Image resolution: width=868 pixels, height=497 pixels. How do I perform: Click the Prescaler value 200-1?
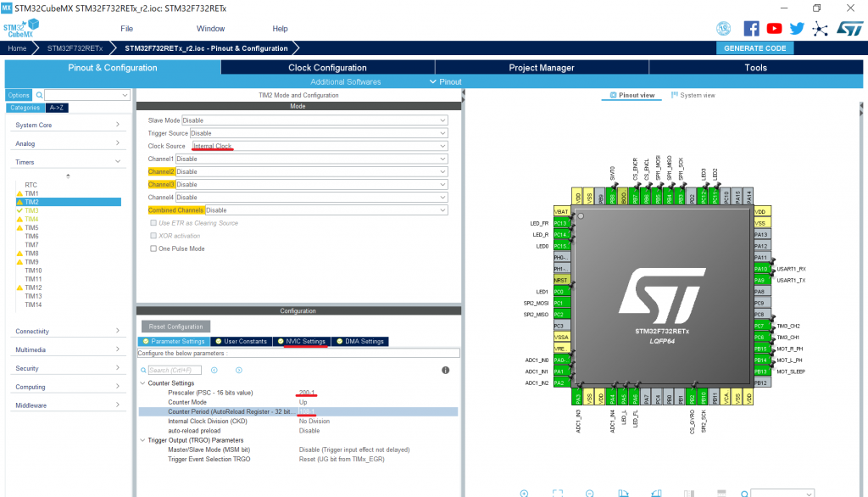point(307,393)
